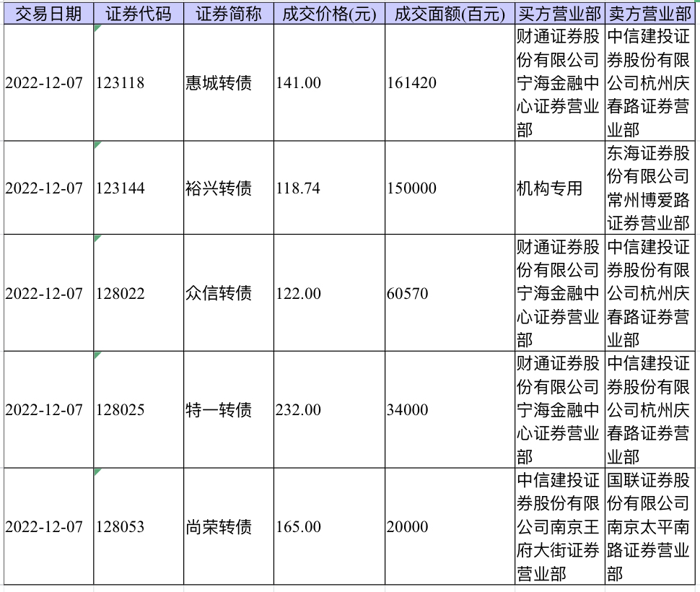Click the date cell in the 裕兴转债 row
Viewport: 700px width, 592px height.
point(48,188)
